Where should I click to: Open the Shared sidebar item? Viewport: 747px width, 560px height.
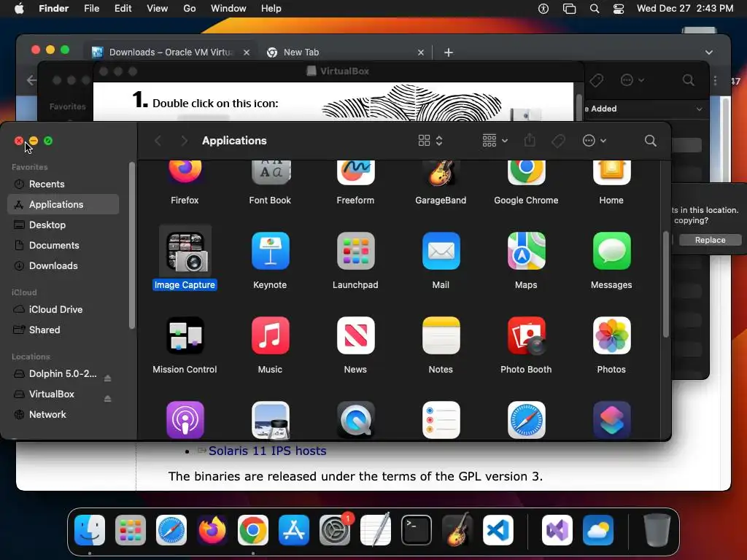tap(63, 330)
